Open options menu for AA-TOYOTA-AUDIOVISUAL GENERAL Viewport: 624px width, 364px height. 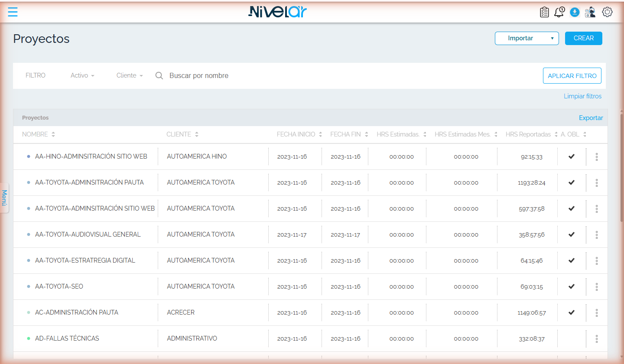[x=597, y=235]
